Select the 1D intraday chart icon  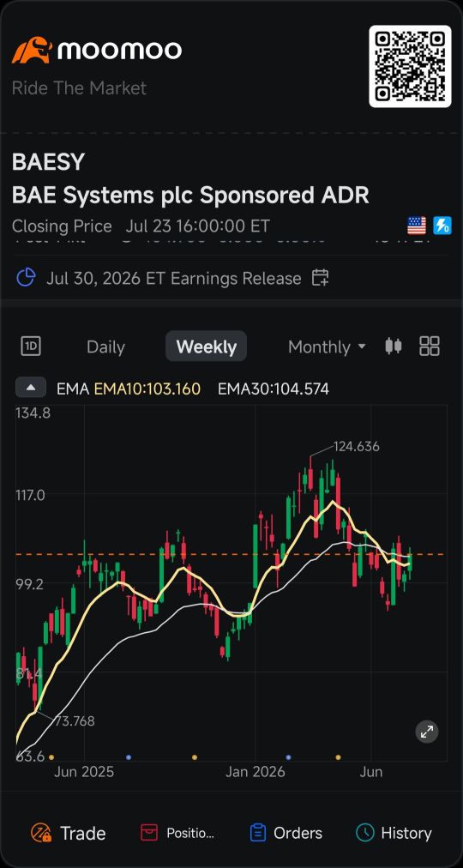(x=31, y=347)
